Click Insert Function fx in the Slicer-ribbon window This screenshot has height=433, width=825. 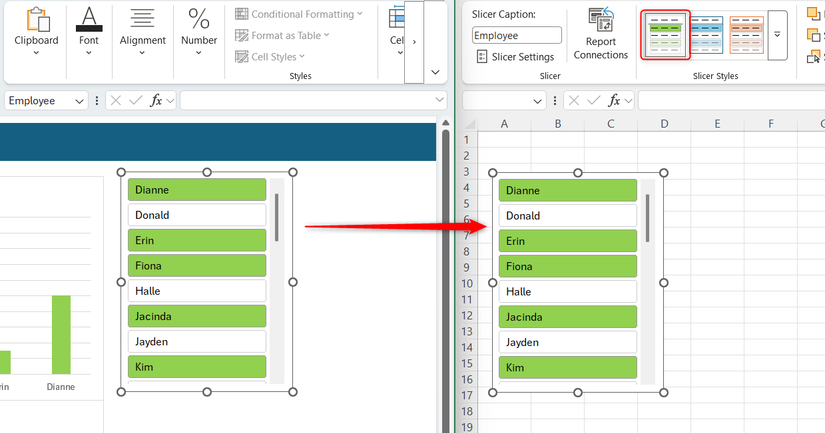[613, 100]
